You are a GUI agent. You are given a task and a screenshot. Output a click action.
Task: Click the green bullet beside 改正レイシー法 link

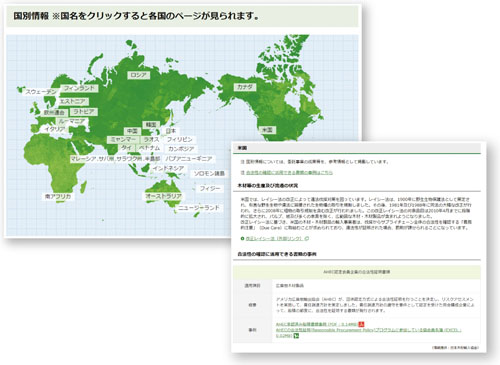coord(243,238)
